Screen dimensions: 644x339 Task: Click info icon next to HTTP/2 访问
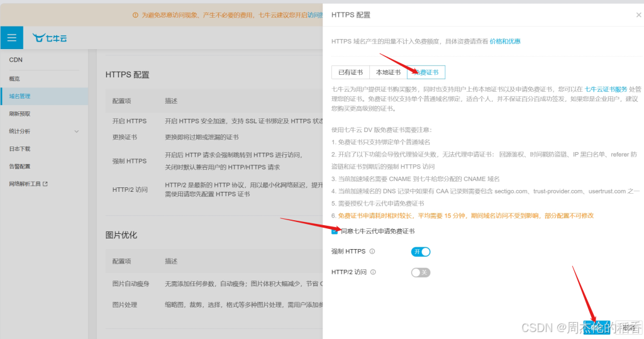(x=373, y=272)
